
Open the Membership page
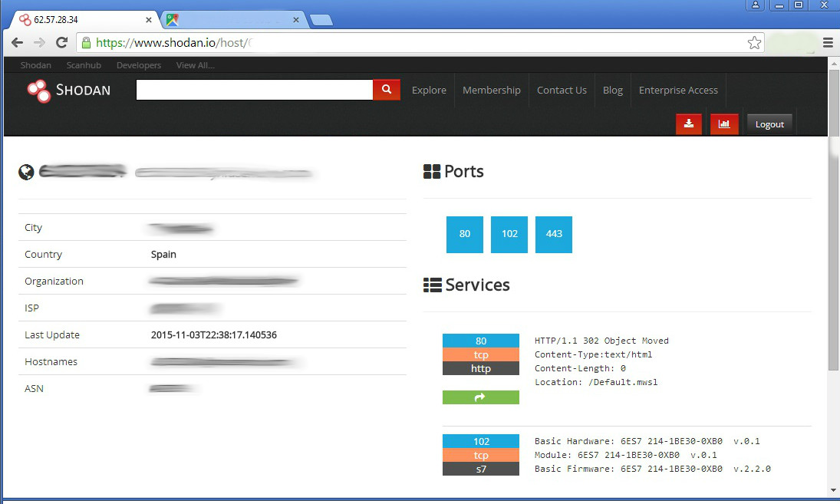point(492,90)
